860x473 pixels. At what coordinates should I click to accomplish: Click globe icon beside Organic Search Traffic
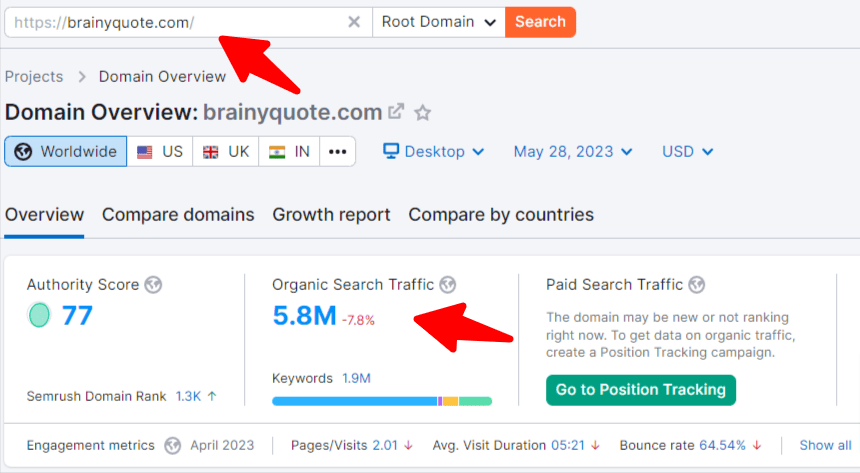coord(448,285)
